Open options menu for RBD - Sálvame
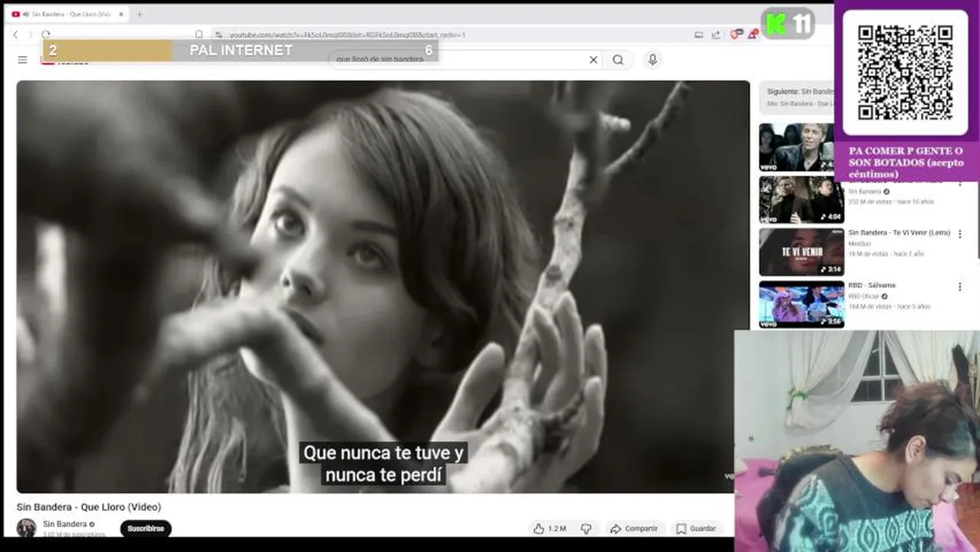 click(959, 287)
